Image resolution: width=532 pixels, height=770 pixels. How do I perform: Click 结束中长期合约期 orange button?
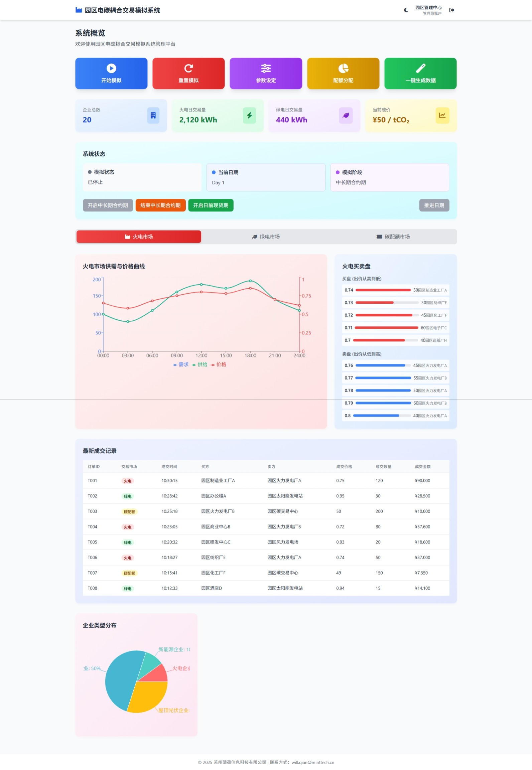[x=160, y=205]
